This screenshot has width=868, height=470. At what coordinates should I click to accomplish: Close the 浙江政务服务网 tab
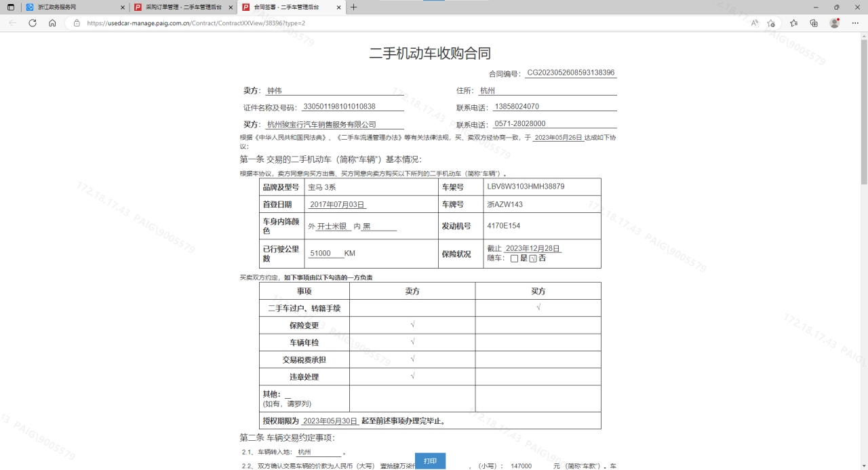[123, 7]
